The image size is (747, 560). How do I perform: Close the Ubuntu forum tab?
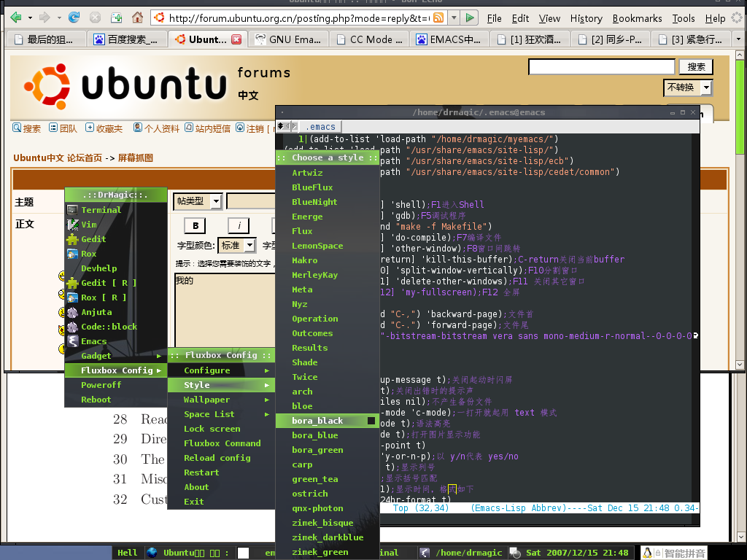pos(236,39)
